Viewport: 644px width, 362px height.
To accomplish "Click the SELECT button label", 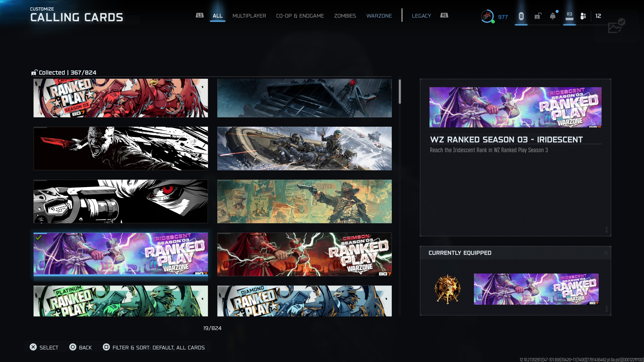I will click(49, 348).
